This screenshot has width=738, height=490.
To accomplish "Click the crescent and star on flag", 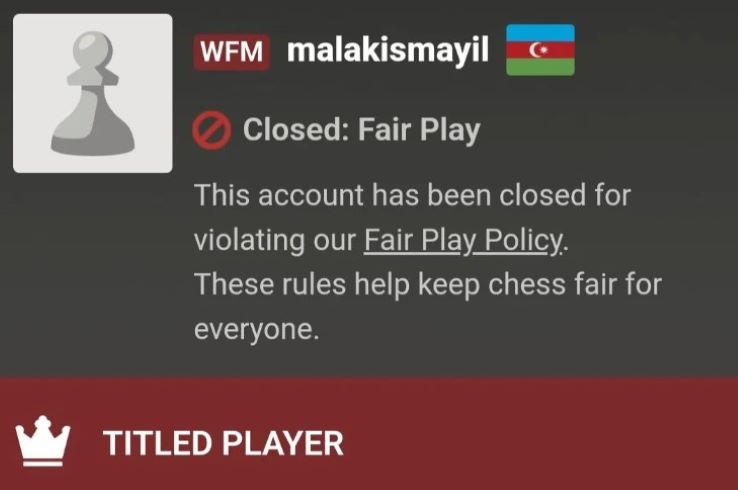I will (x=539, y=50).
